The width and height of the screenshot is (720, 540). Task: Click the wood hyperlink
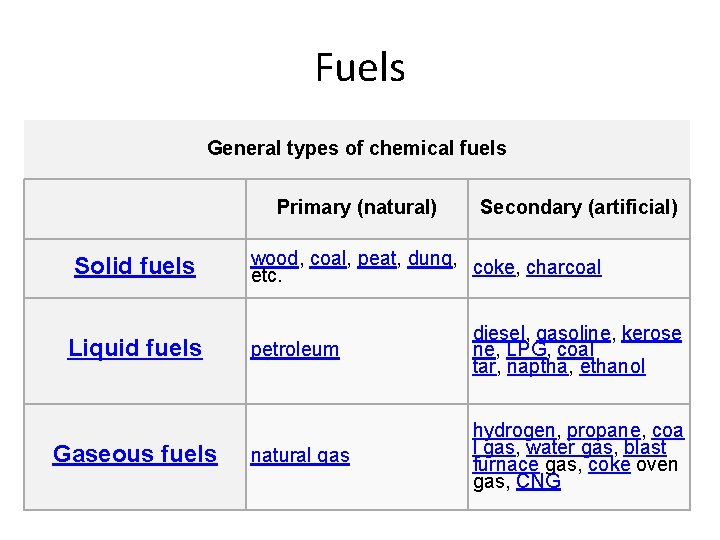tap(274, 258)
